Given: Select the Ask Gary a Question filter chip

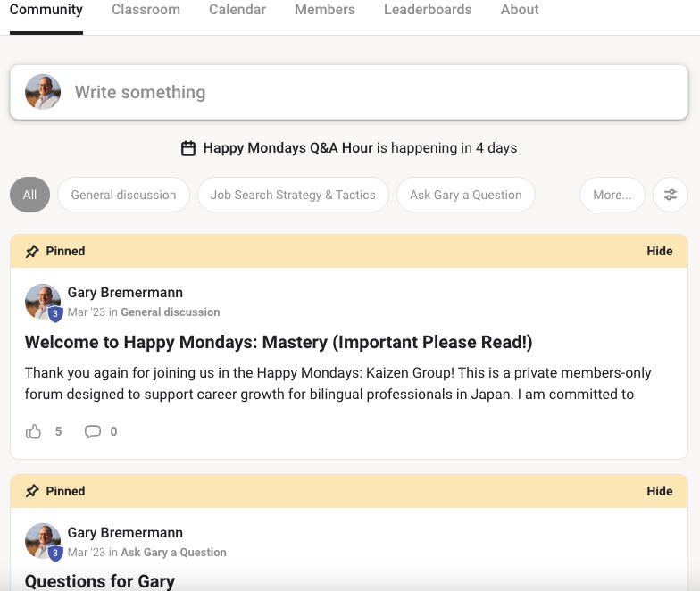Looking at the screenshot, I should point(465,195).
